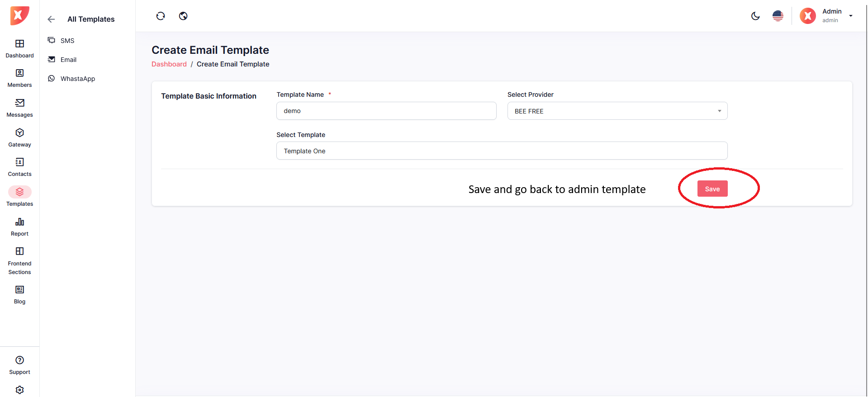Open language selector via US flag
Image resolution: width=868 pixels, height=397 pixels.
tap(778, 16)
